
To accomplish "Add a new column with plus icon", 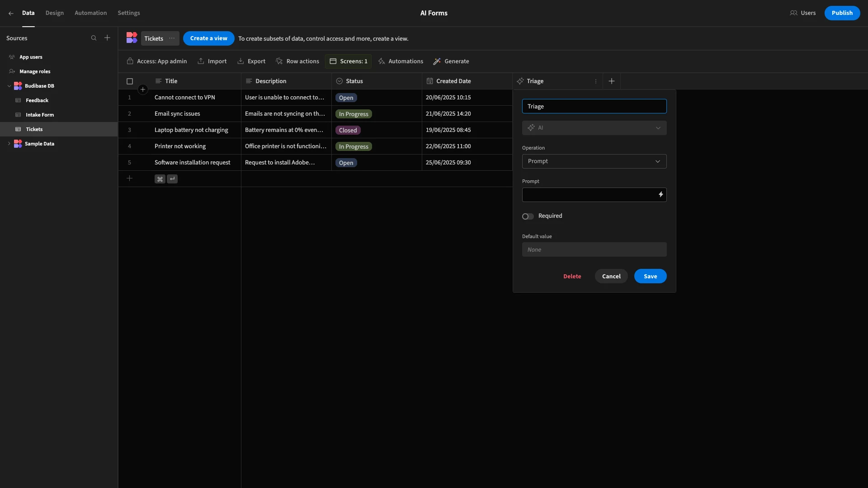I will point(612,81).
